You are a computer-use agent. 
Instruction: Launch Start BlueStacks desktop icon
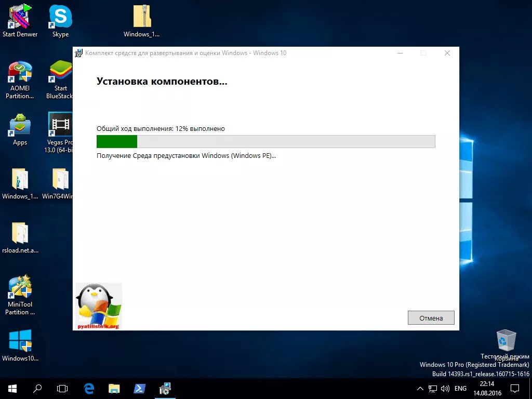(x=60, y=80)
